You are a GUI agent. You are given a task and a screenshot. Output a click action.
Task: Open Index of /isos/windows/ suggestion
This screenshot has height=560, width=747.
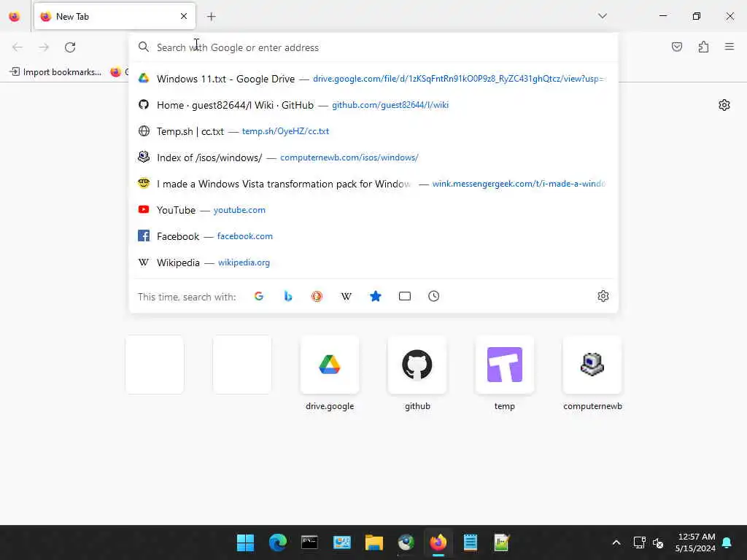point(373,157)
